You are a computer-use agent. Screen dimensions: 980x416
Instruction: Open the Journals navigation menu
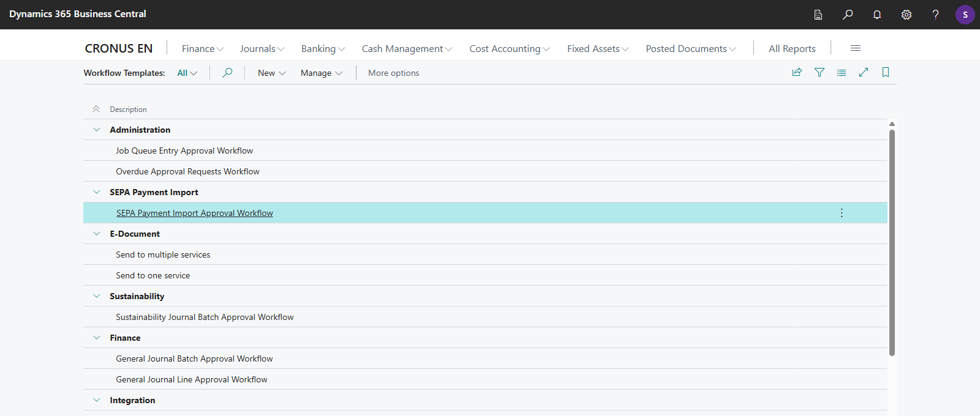pyautogui.click(x=262, y=49)
